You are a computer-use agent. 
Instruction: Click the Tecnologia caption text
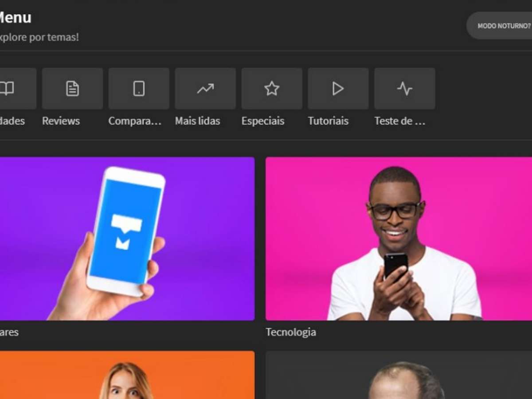(291, 332)
